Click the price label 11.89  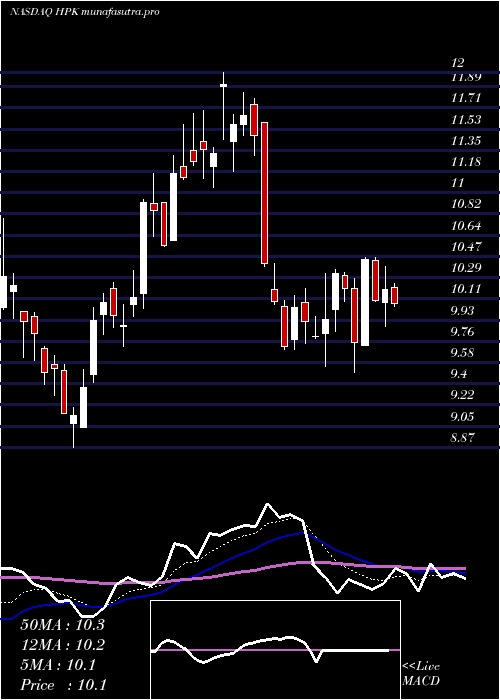point(466,77)
